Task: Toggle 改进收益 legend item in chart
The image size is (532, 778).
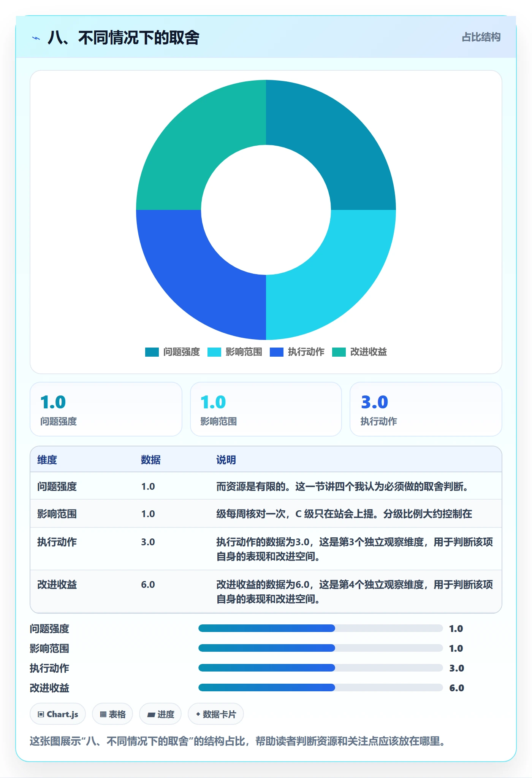Action: pyautogui.click(x=359, y=352)
